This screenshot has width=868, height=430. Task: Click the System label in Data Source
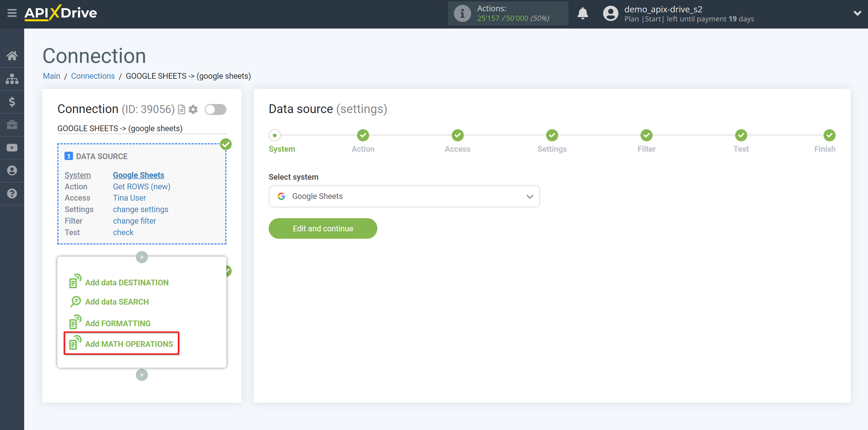coord(77,175)
